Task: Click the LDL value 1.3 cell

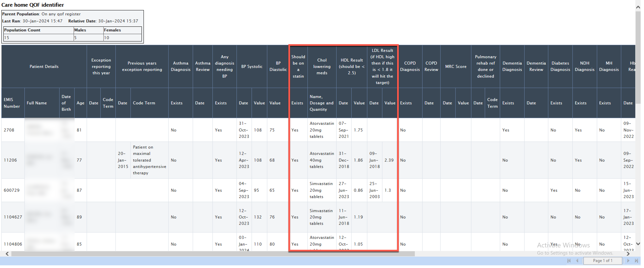Action: click(390, 190)
